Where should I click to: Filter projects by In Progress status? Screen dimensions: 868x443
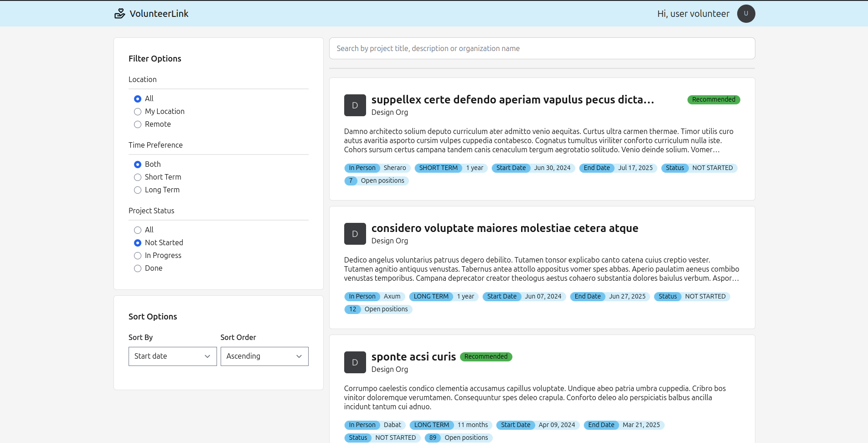point(138,256)
